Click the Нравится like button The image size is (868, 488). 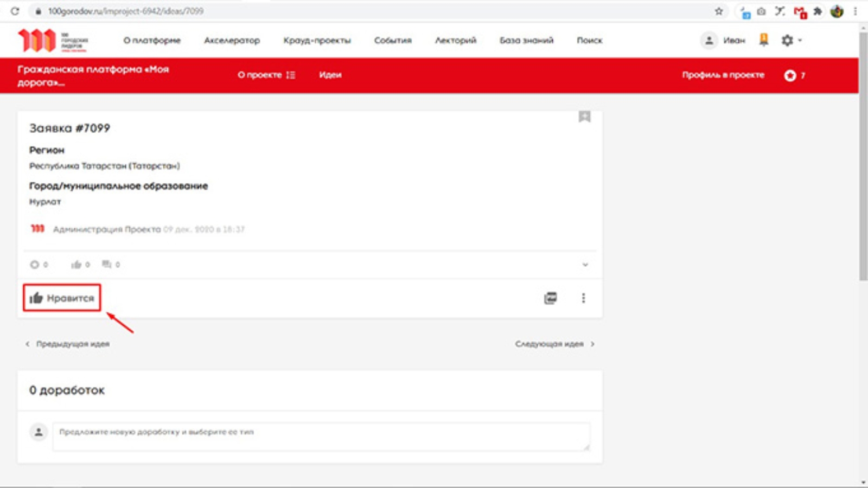[62, 298]
